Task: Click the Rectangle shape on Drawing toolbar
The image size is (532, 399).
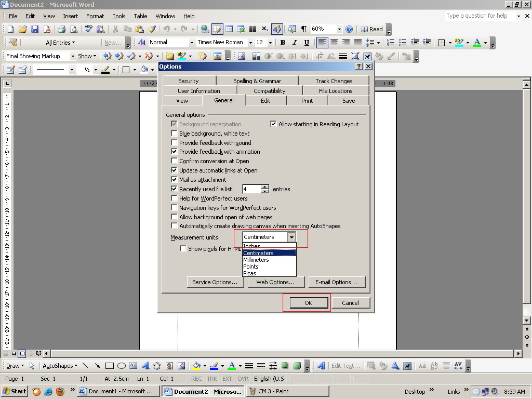Action: [109, 366]
